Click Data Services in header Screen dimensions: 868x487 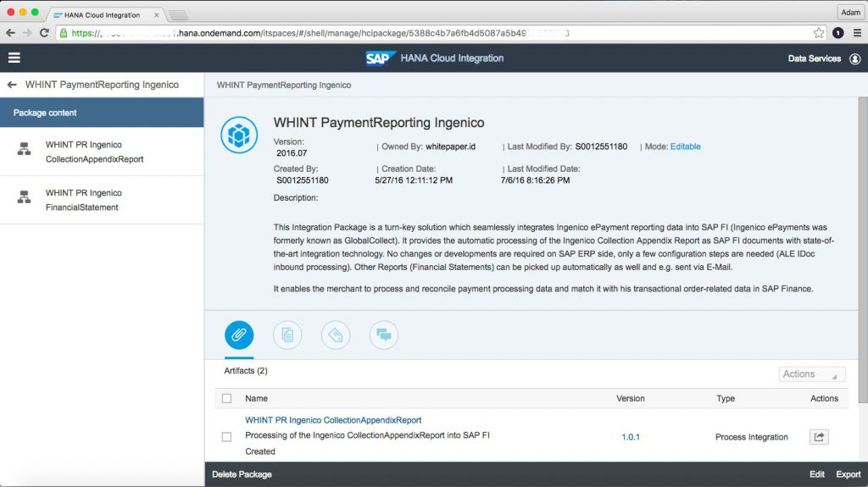[815, 58]
